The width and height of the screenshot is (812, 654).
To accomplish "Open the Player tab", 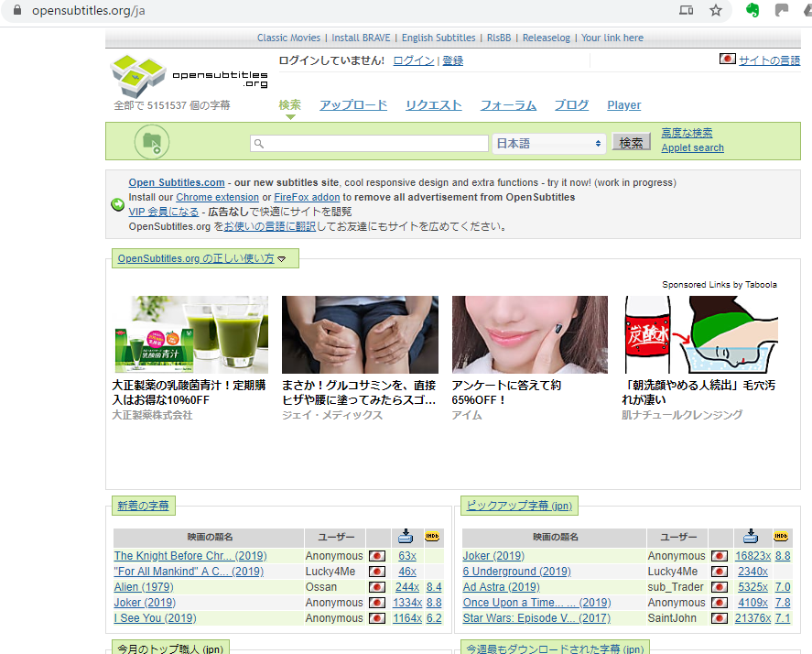I will coord(624,104).
